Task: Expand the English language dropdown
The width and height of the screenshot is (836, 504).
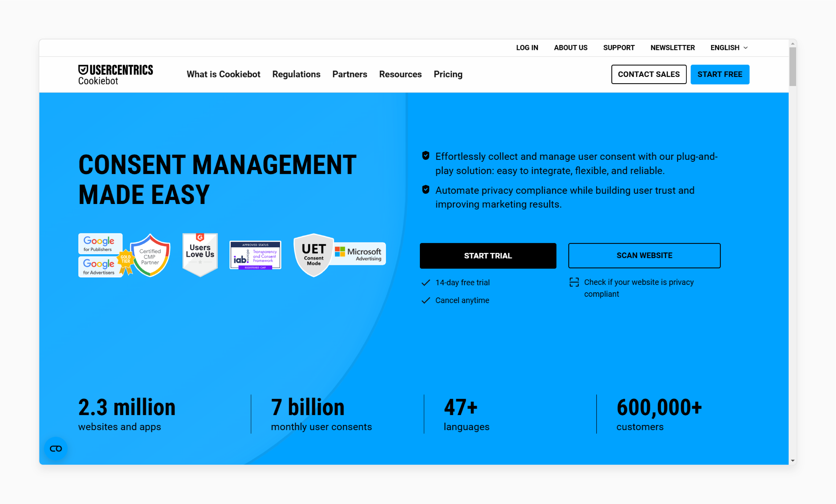Action: click(x=729, y=48)
